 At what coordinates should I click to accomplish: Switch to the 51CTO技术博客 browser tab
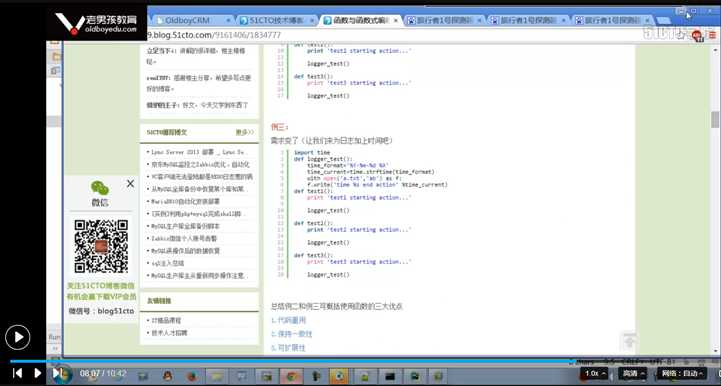pyautogui.click(x=277, y=20)
